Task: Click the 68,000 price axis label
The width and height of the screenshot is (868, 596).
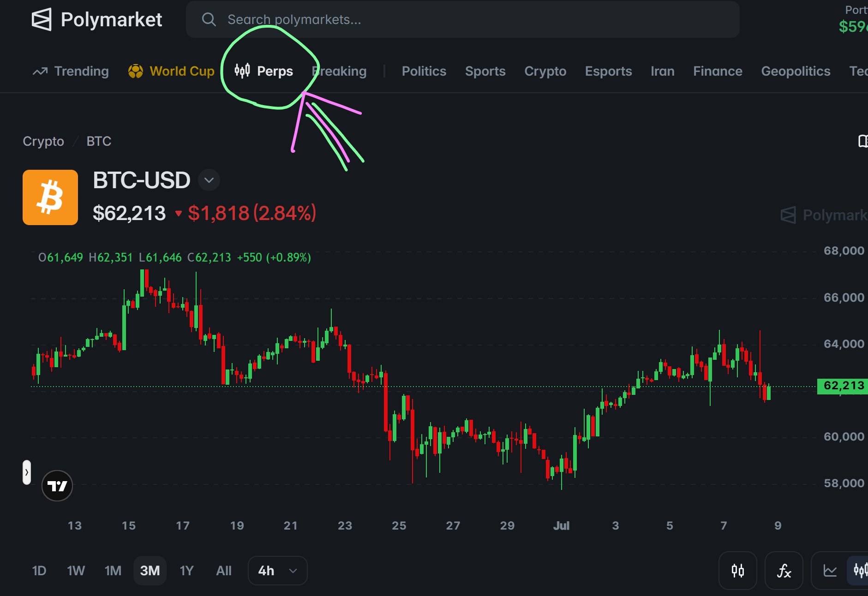Action: 844,251
